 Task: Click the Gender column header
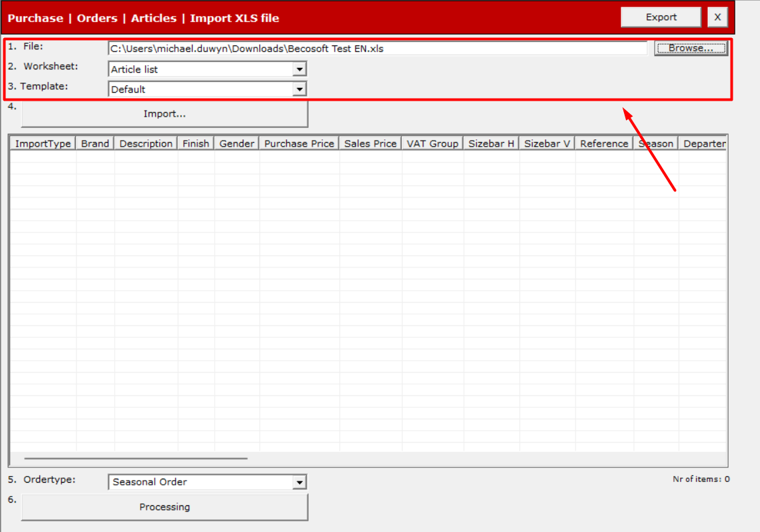tap(237, 143)
